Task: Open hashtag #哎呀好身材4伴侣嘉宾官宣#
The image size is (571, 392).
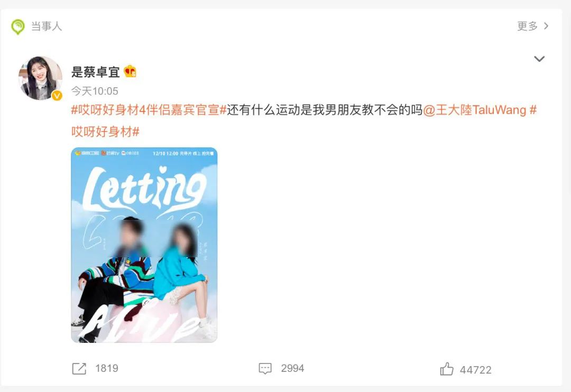Action: point(149,110)
